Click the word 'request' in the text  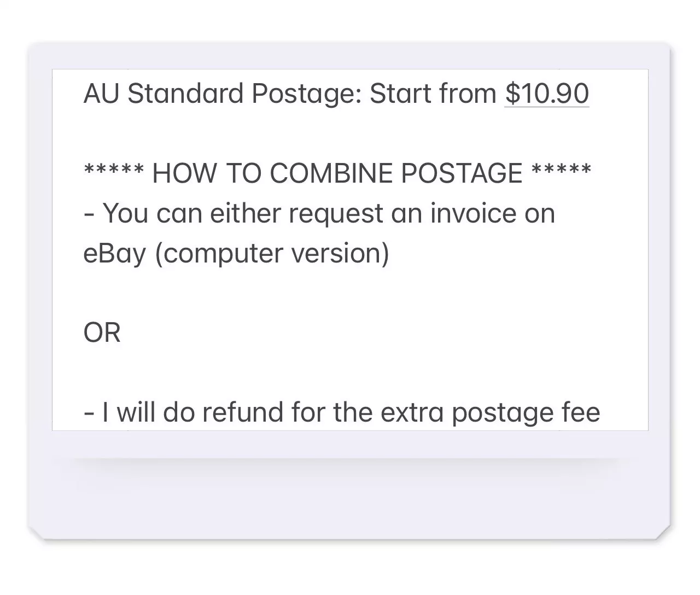click(336, 214)
